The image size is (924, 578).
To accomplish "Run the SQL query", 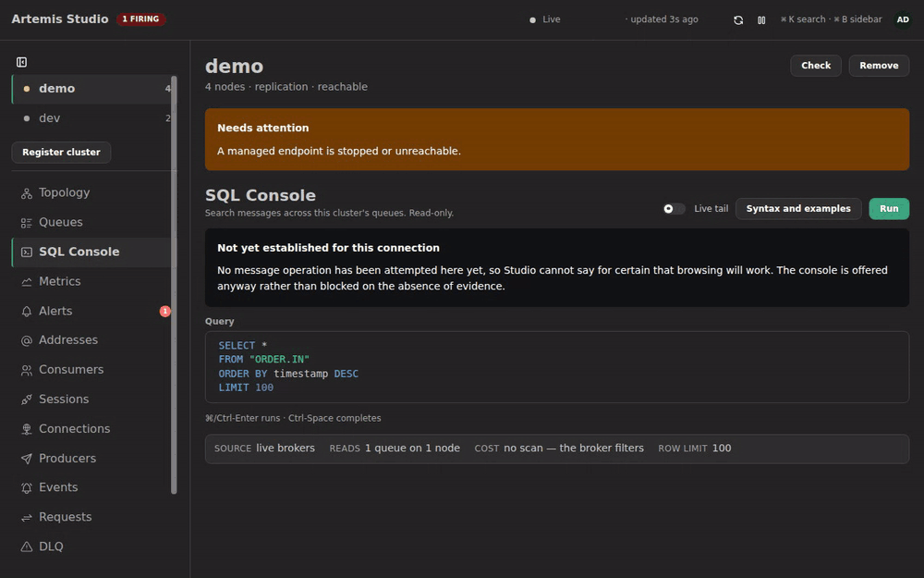I will coord(889,209).
